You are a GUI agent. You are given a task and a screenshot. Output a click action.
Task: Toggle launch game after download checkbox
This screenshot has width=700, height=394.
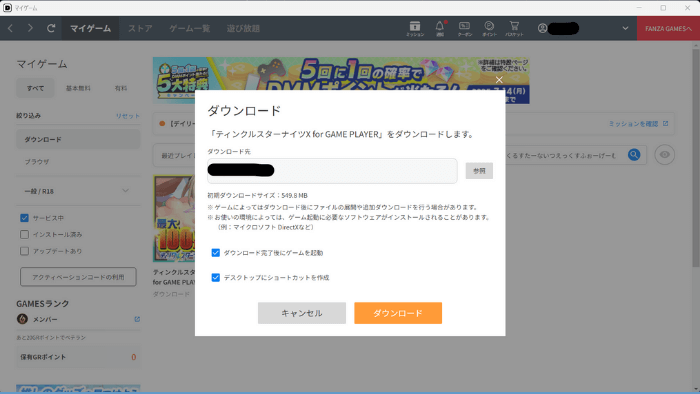[216, 253]
